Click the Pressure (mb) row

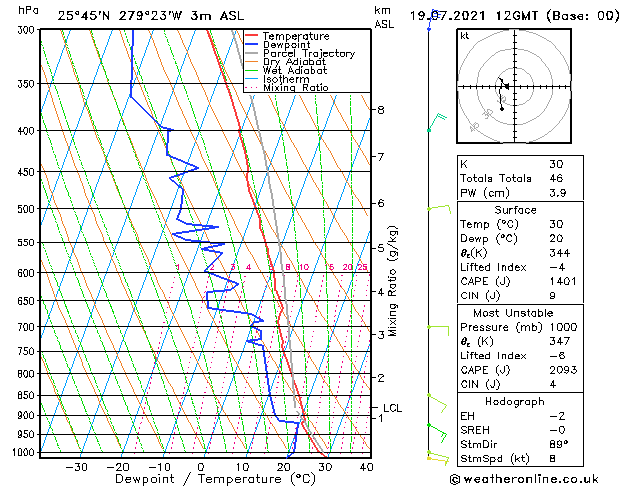[x=520, y=327]
